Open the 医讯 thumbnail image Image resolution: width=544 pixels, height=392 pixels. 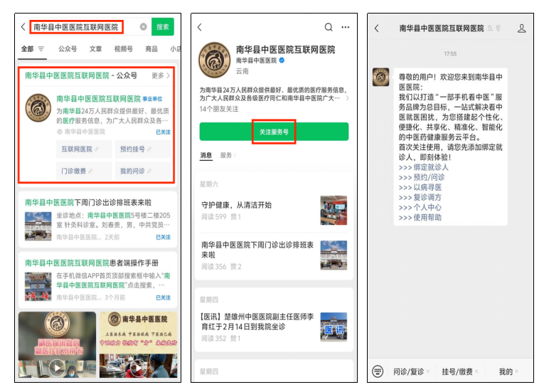[x=334, y=327]
